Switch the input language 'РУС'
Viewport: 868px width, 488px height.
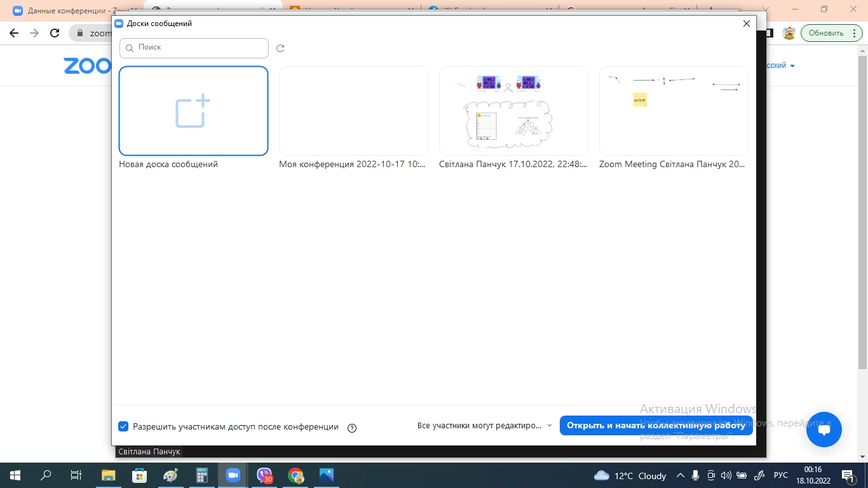click(780, 475)
